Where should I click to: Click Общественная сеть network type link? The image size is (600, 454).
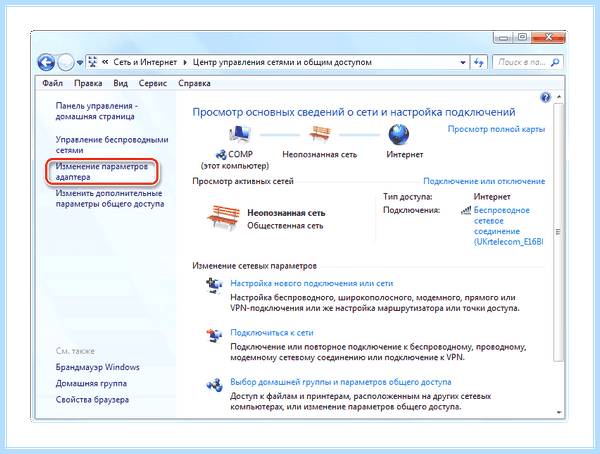[x=285, y=226]
